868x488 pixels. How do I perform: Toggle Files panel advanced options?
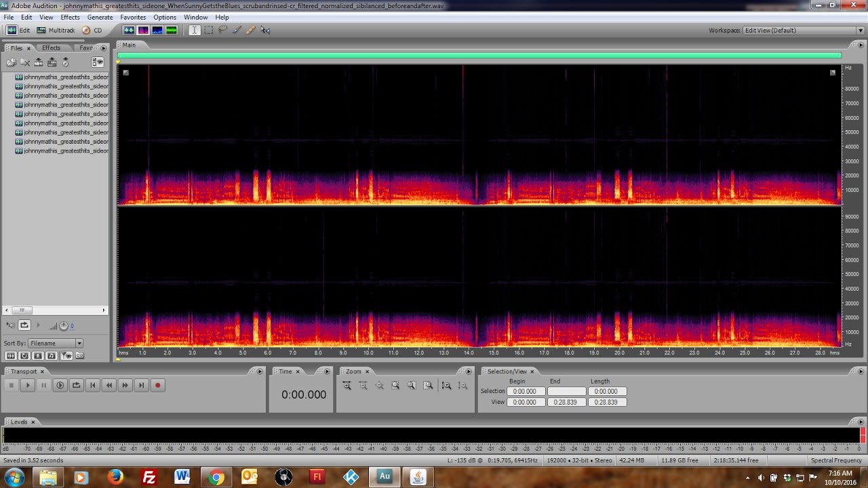(98, 62)
